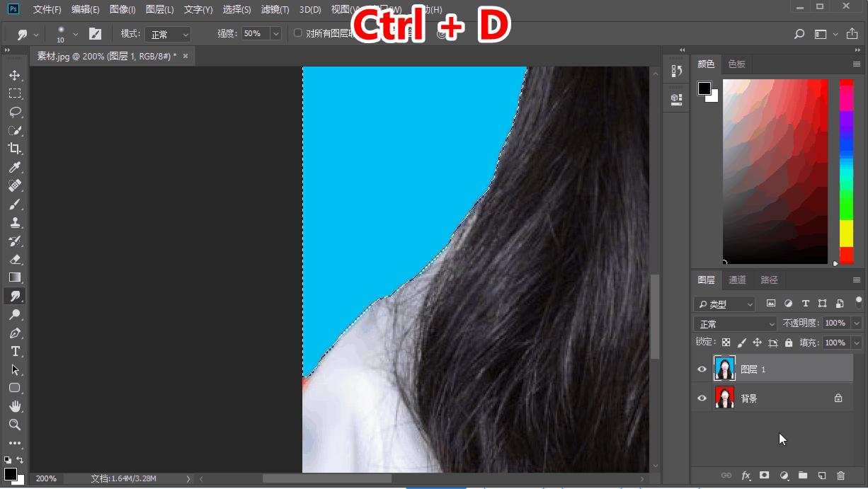Select the Lasso tool
The width and height of the screenshot is (868, 489).
pyautogui.click(x=14, y=112)
